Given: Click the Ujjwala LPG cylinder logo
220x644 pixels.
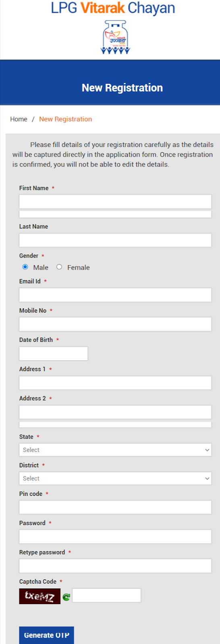Looking at the screenshot, I should pos(115,37).
